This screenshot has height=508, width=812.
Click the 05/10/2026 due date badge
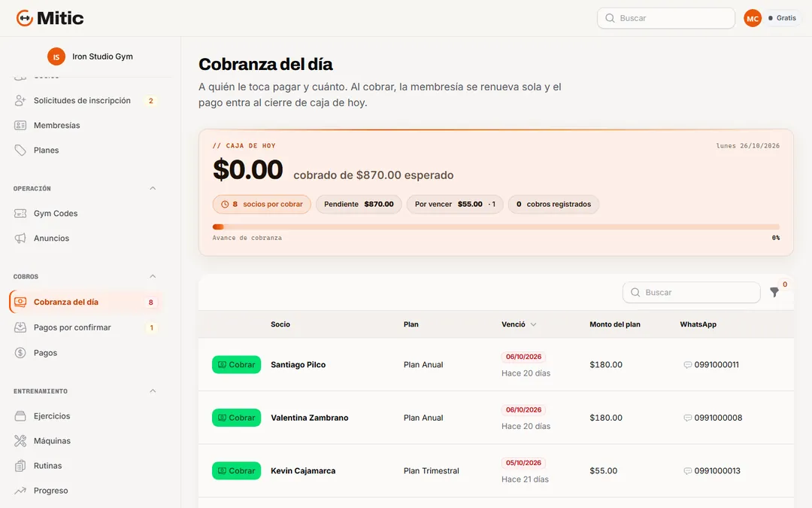[x=523, y=463]
